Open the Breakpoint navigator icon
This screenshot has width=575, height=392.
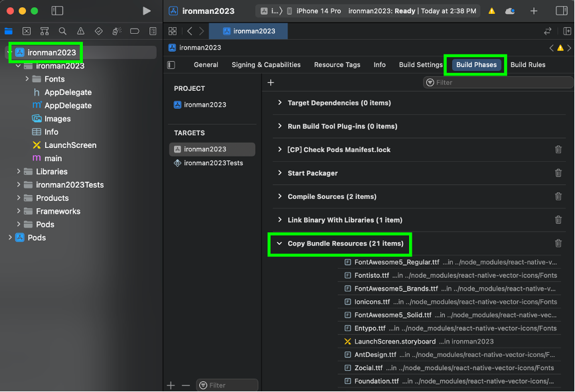point(135,31)
